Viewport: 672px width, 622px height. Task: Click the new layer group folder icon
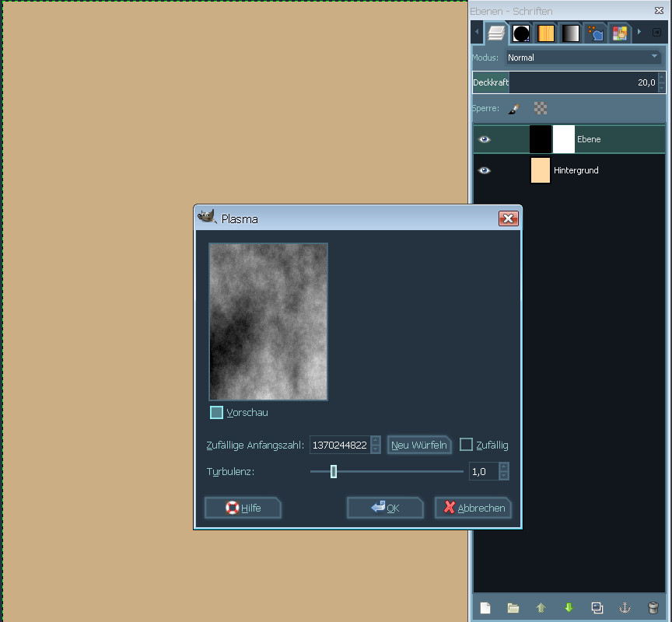513,608
